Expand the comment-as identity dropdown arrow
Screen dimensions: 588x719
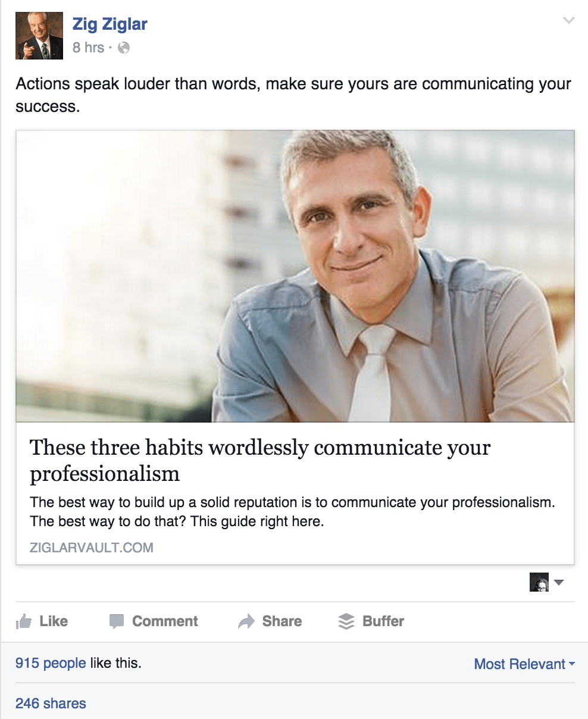[559, 583]
